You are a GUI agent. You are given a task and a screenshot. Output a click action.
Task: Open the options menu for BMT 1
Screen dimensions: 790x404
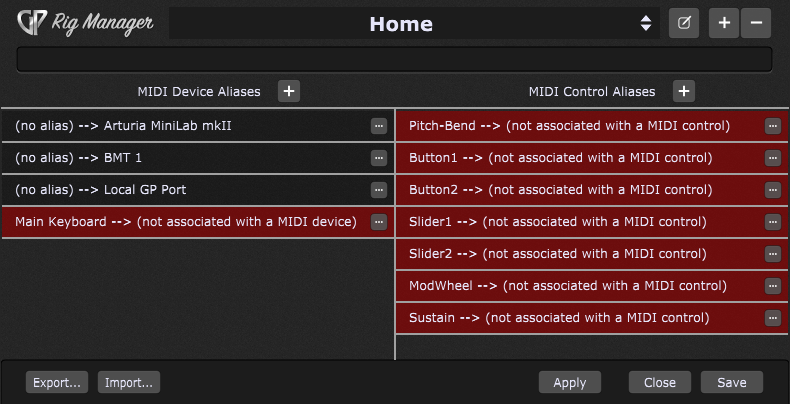[x=379, y=158]
